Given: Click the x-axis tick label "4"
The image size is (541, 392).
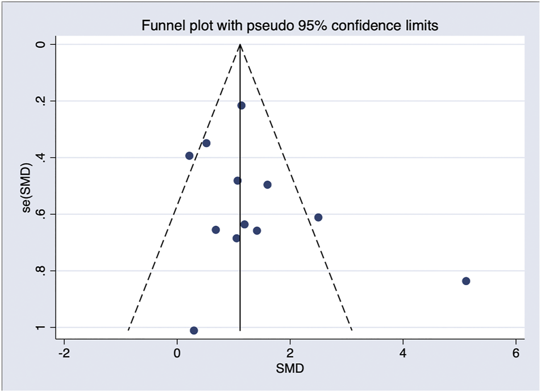Looking at the screenshot, I should tap(403, 353).
